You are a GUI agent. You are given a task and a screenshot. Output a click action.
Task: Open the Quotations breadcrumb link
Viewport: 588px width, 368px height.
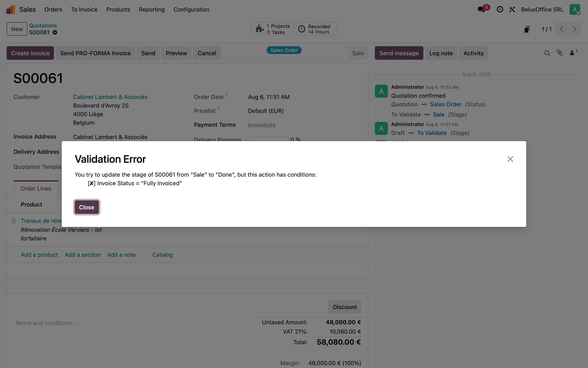point(43,25)
